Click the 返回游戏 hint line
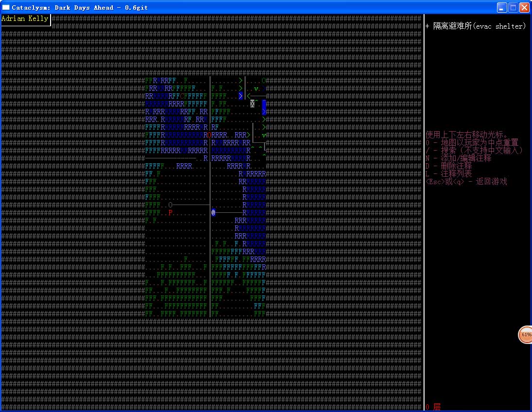Screen dimensions: 532x412 (466, 181)
